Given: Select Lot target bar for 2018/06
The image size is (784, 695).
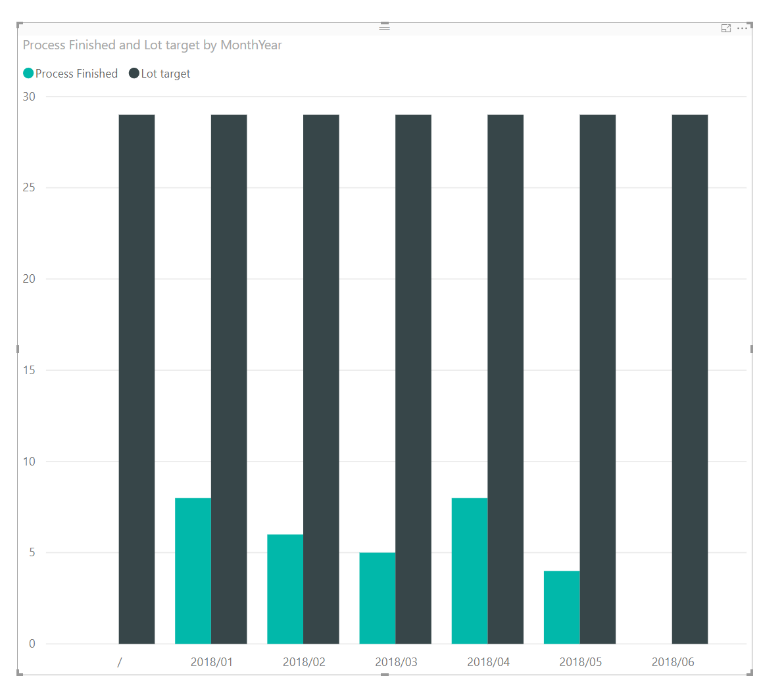Looking at the screenshot, I should tap(690, 379).
